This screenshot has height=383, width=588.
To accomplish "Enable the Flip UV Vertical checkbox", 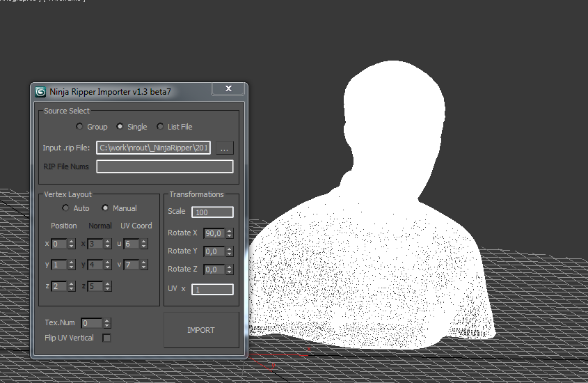I will 106,338.
